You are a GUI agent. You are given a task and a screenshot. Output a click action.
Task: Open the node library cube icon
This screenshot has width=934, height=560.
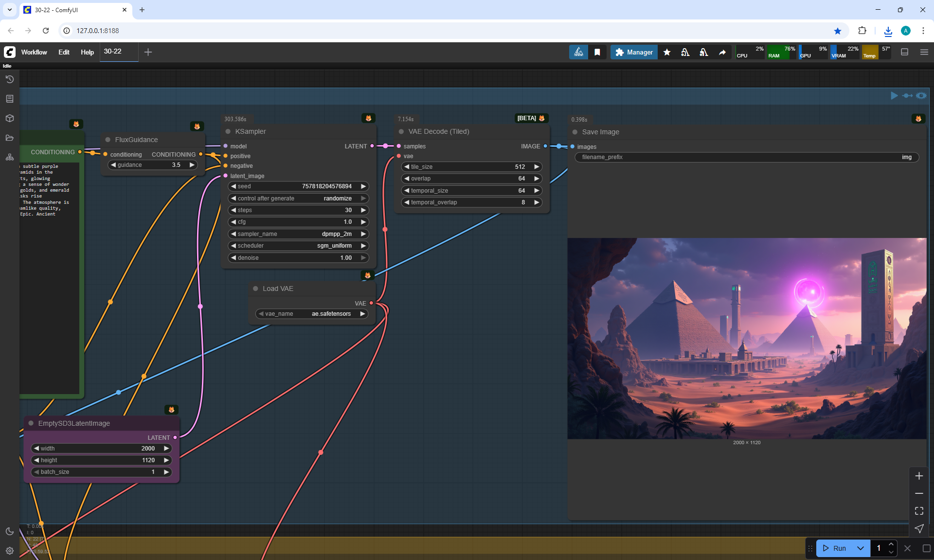[10, 118]
